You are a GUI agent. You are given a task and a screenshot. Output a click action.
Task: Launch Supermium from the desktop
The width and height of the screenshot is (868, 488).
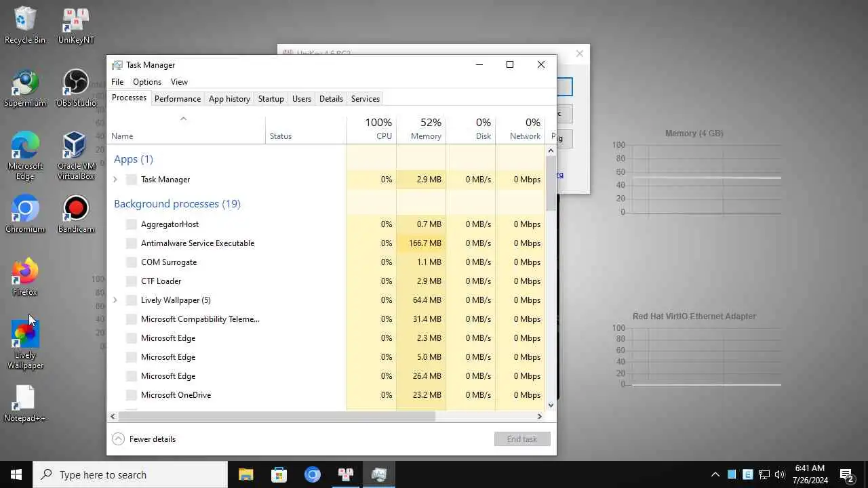25,89
